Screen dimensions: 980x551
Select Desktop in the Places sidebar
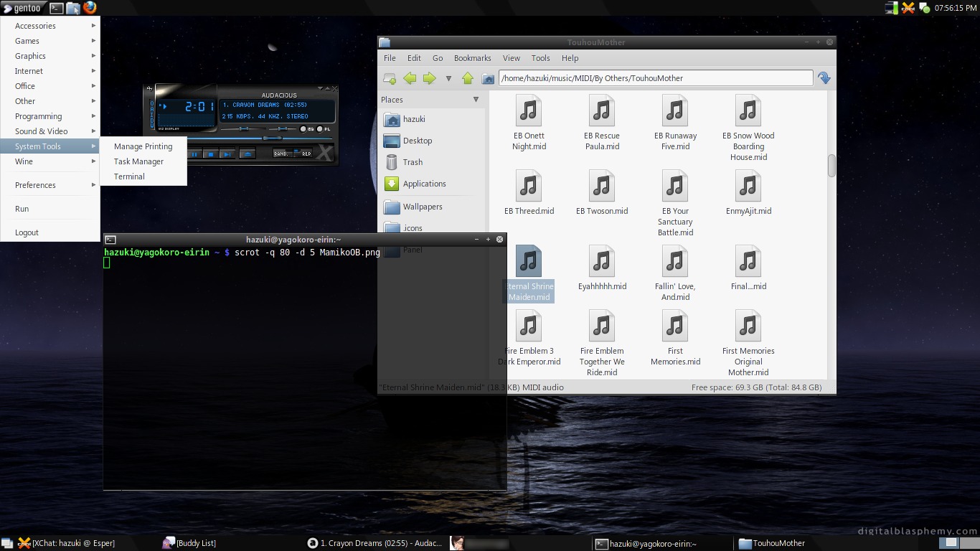pos(431,141)
